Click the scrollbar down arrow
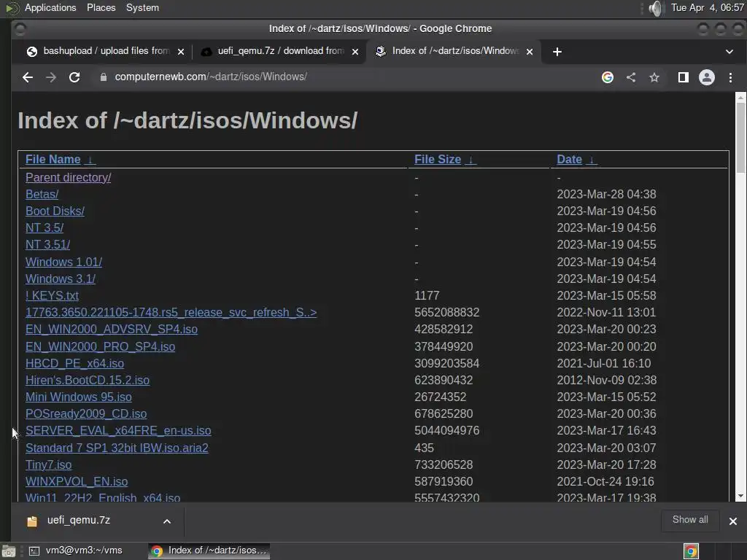The image size is (747, 560). pyautogui.click(x=740, y=496)
